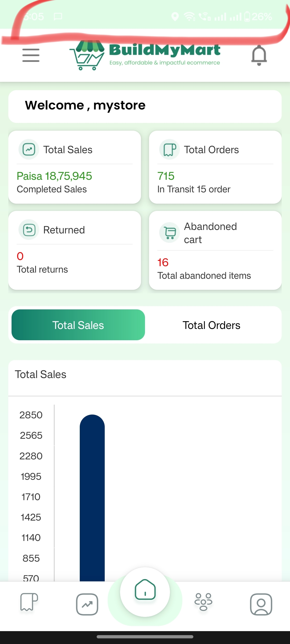Image resolution: width=290 pixels, height=644 pixels.
Task: Open customers group icon in bottom nav
Action: [203, 602]
